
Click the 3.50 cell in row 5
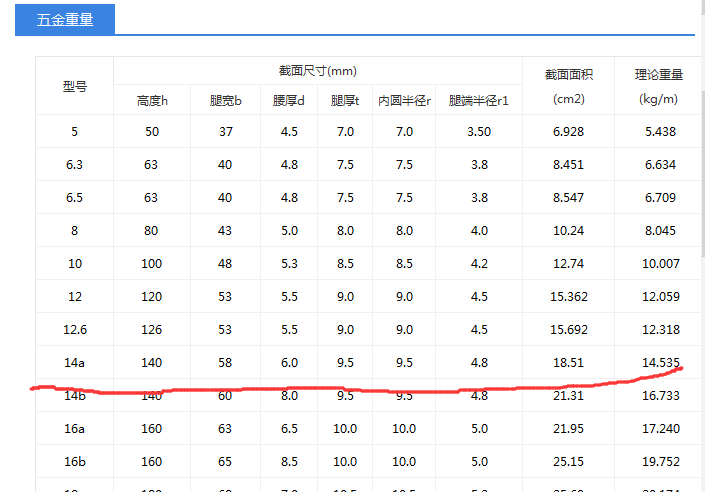[x=479, y=132]
